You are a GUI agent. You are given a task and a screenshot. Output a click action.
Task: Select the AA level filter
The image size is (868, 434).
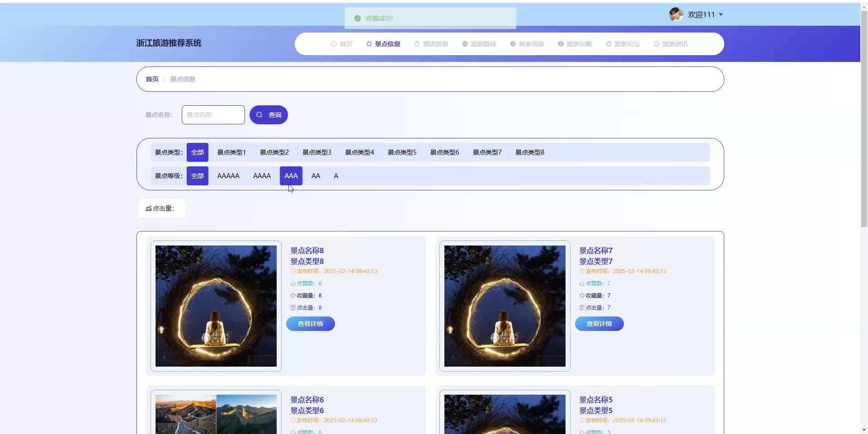pos(316,176)
